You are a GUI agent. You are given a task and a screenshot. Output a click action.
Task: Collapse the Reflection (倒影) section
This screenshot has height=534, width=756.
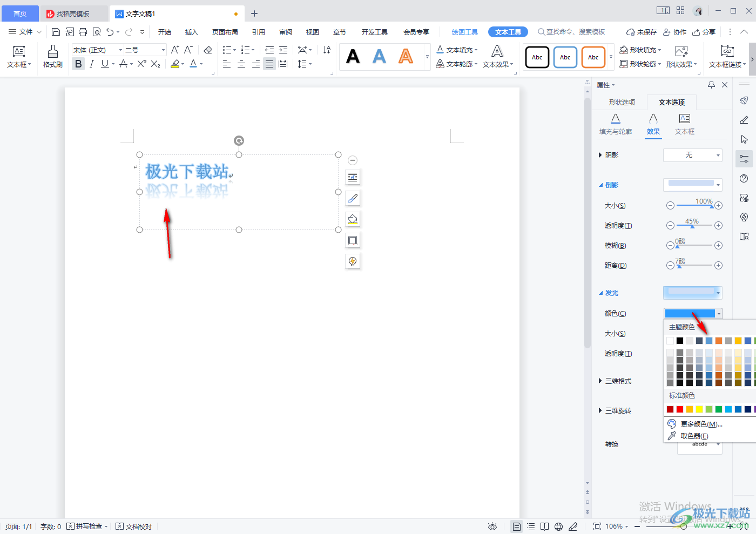601,185
